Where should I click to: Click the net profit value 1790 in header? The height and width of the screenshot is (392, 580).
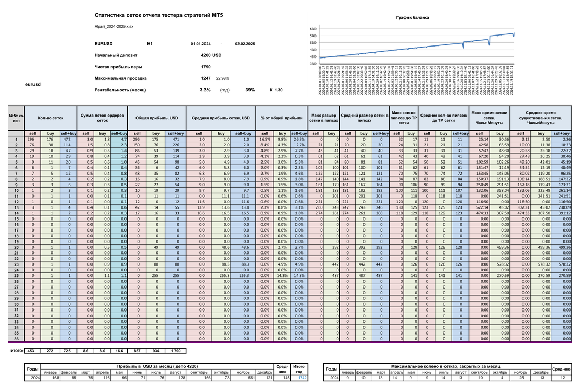pos(206,67)
